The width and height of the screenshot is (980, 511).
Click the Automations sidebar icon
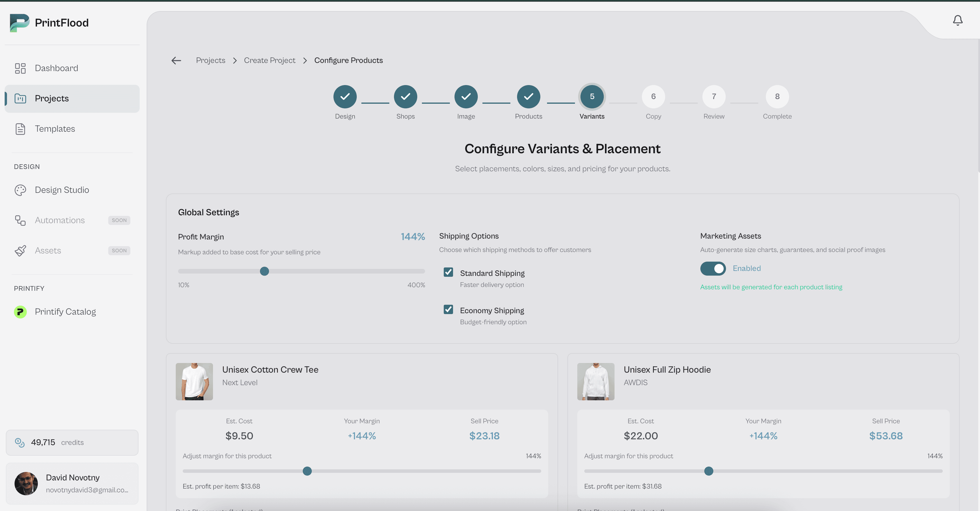(x=20, y=220)
